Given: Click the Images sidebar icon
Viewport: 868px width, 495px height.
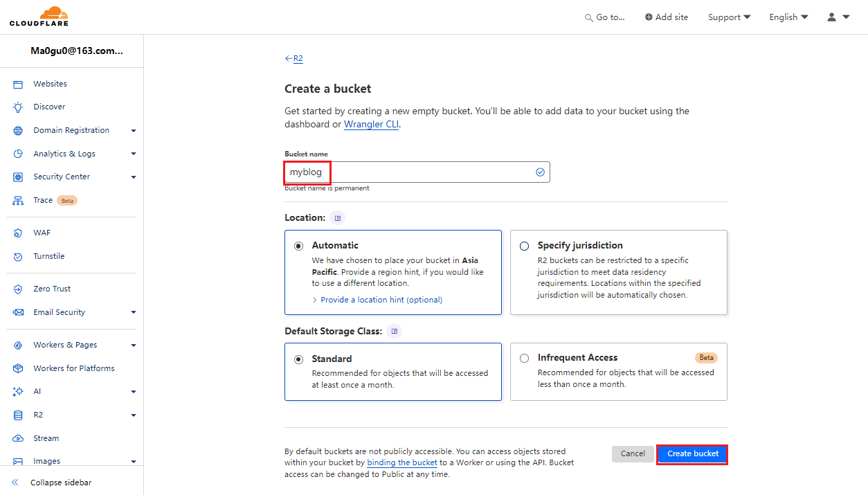Looking at the screenshot, I should point(18,461).
